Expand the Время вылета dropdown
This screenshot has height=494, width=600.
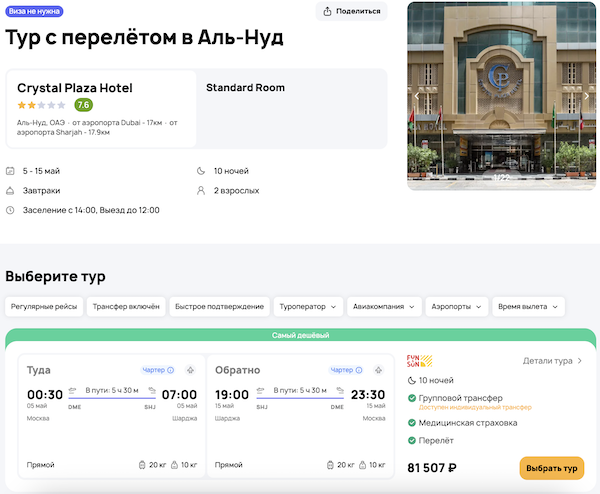(x=526, y=306)
